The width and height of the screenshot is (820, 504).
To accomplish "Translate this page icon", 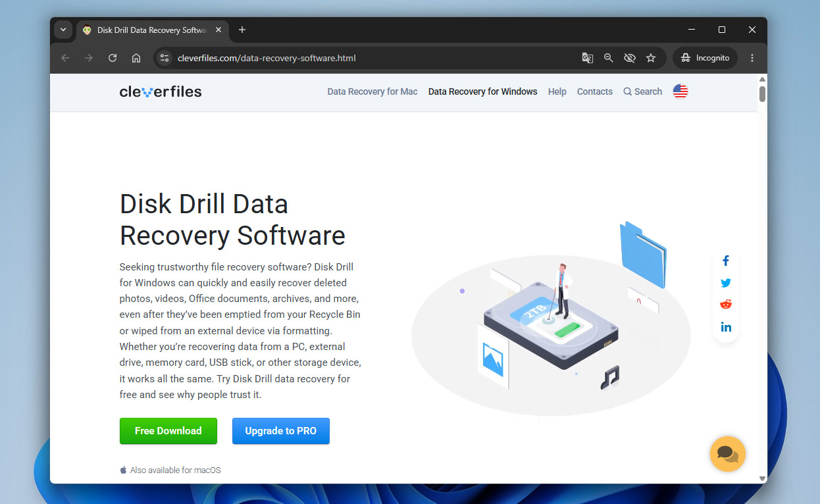I will (588, 58).
